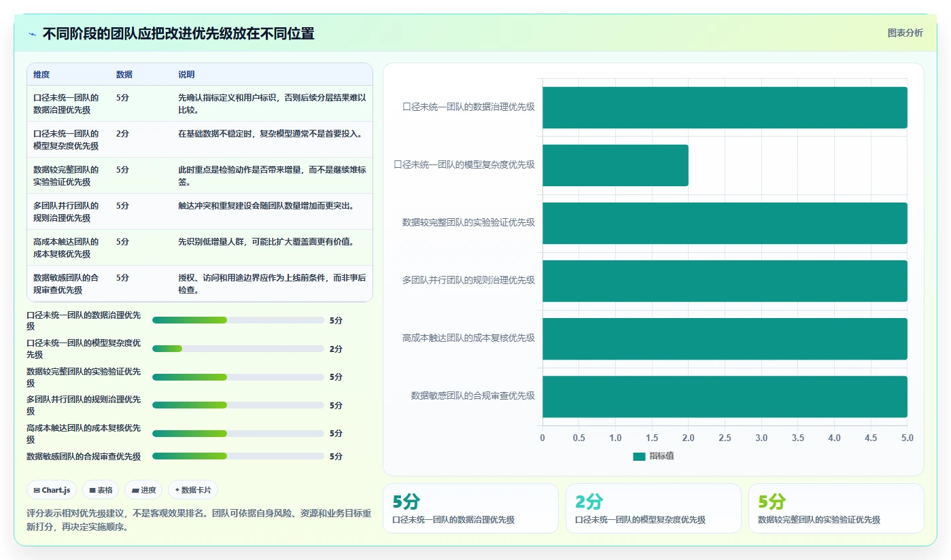Click the short chart bar for 模型复杂度优先级
Screen dimensions: 951x560
coord(615,165)
